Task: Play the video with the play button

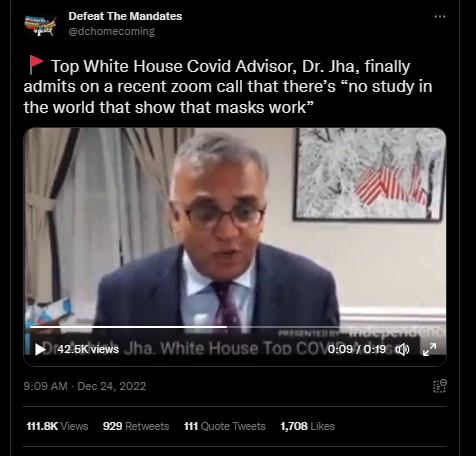Action: coord(40,349)
